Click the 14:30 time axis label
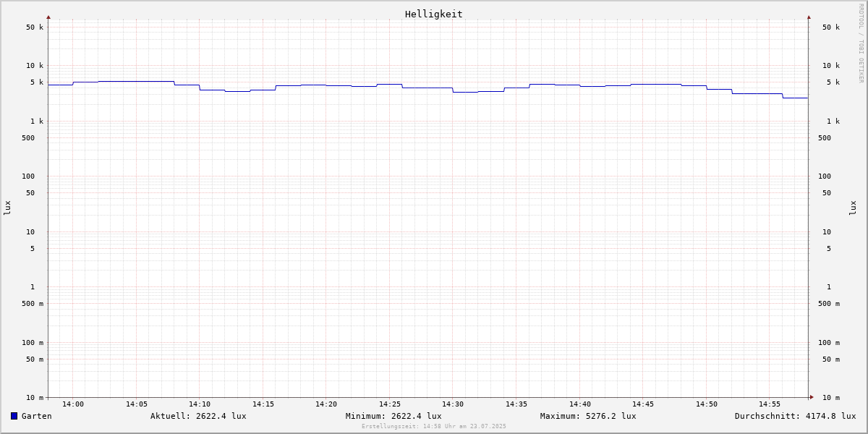Viewport: 868px width, 434px height. (453, 404)
